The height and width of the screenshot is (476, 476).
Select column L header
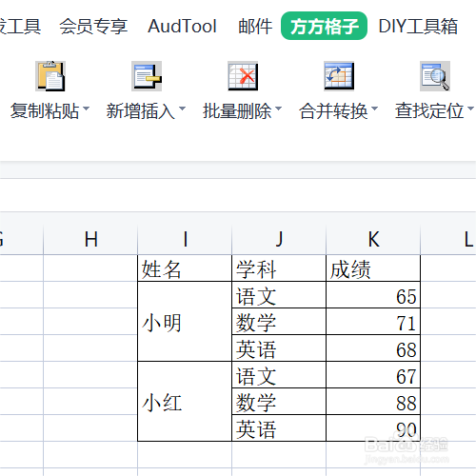(448, 240)
